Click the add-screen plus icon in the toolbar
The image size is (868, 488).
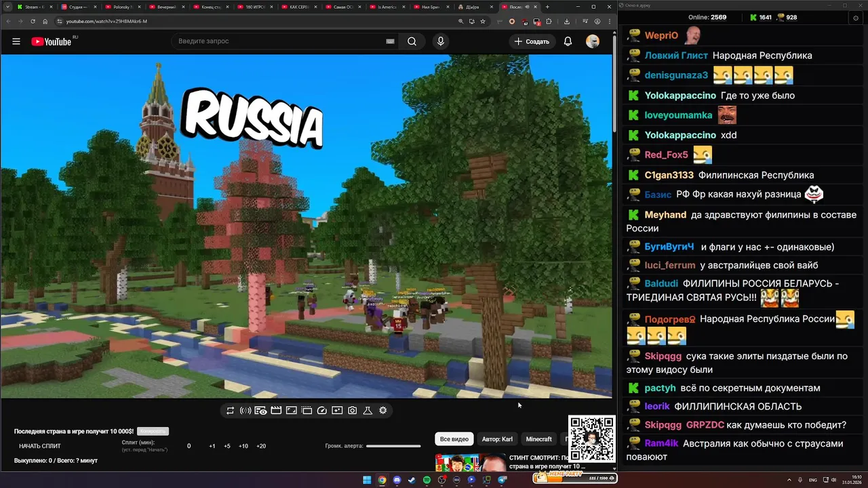(x=337, y=410)
